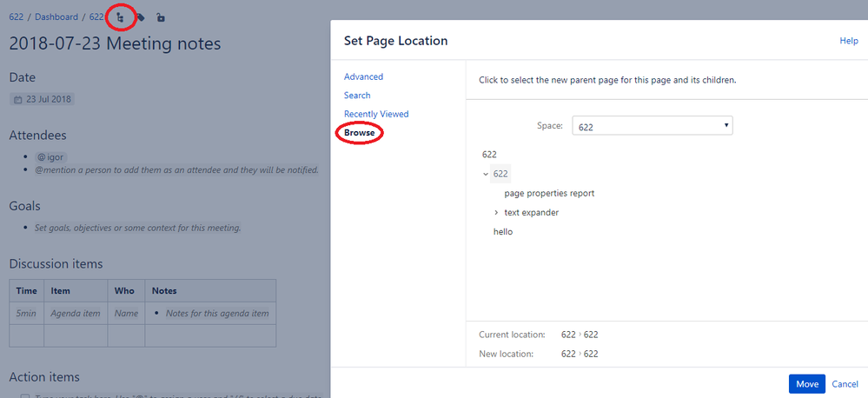Screen dimensions: 868x398
Task: Open the Dashboard breadcrumb link
Action: tap(56, 17)
